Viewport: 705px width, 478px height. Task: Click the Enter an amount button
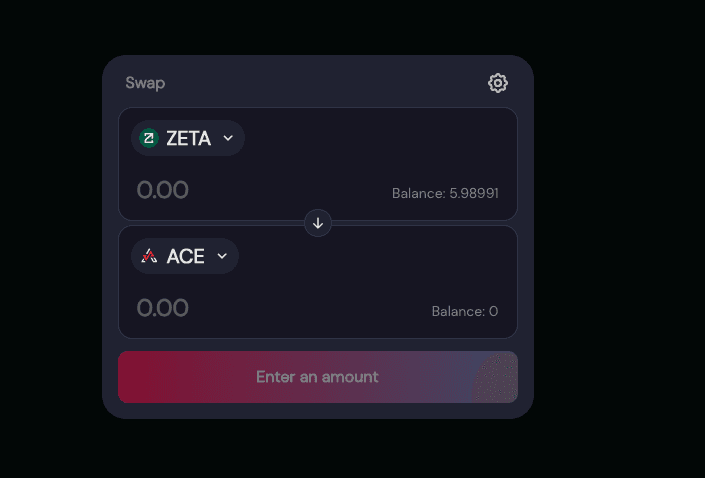pyautogui.click(x=318, y=377)
